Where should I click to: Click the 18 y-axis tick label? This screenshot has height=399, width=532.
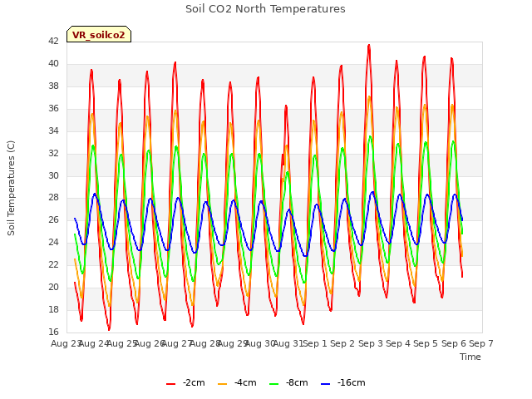click(x=53, y=309)
